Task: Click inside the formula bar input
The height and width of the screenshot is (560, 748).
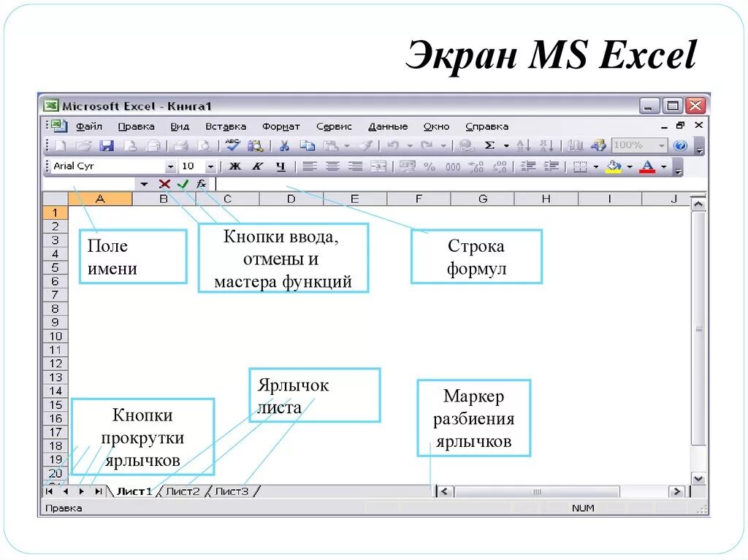Action: coord(458,184)
